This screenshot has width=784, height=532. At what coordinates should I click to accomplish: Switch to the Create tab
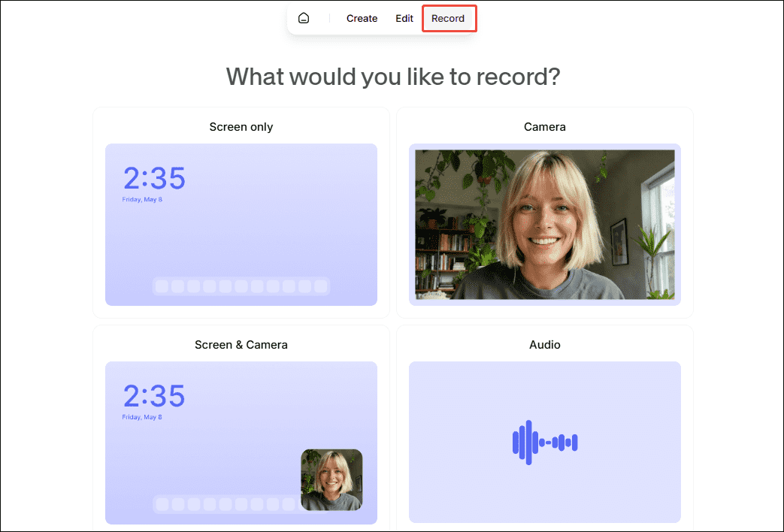click(362, 18)
